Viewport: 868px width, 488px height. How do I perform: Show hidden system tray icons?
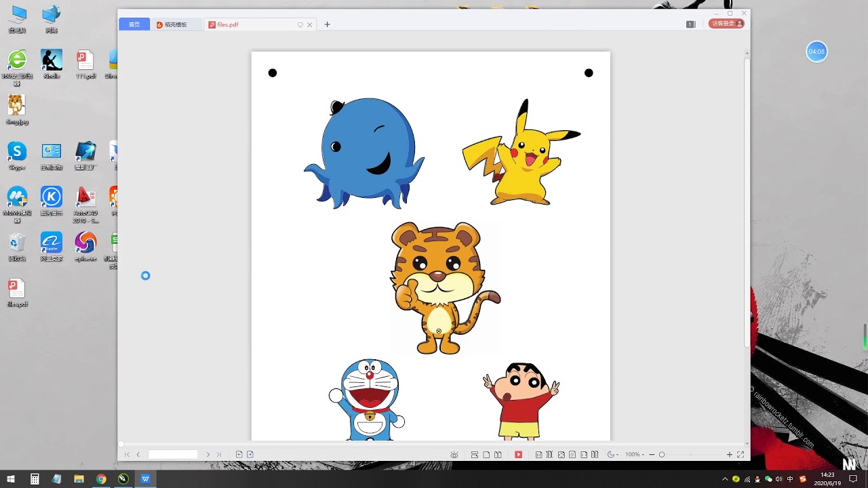coord(726,479)
